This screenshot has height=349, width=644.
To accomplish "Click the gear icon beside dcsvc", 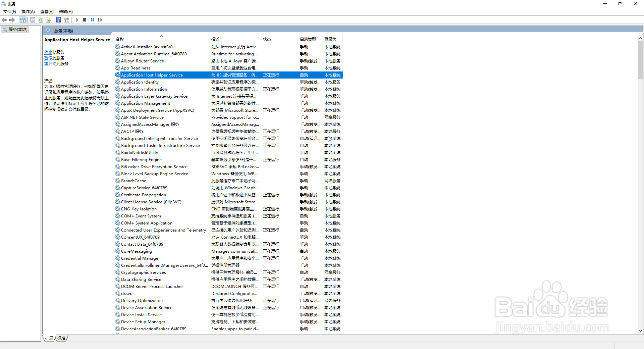I will [118, 294].
